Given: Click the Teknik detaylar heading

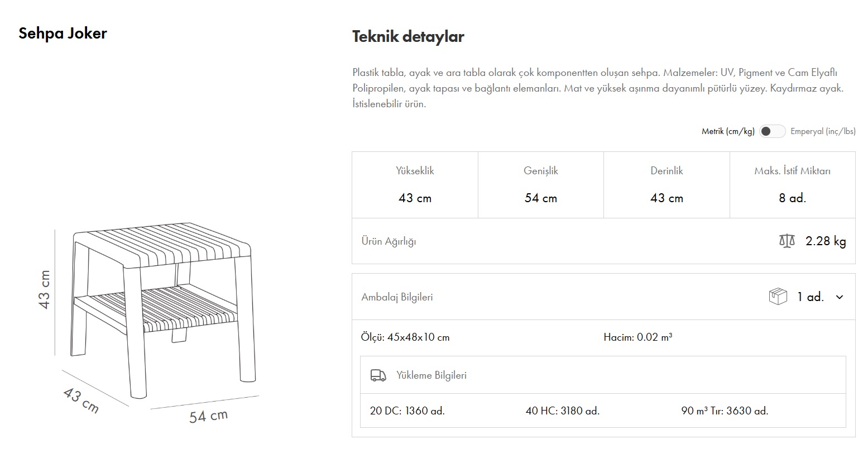Looking at the screenshot, I should pos(408,37).
